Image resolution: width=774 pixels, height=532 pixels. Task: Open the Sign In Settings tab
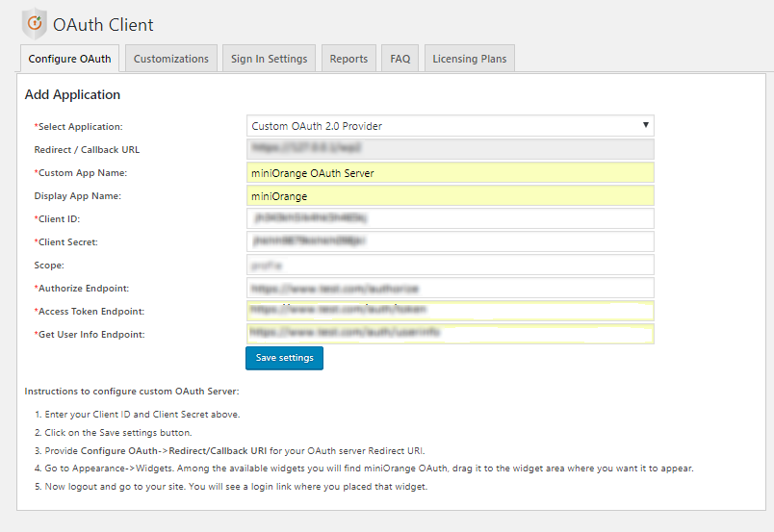269,59
